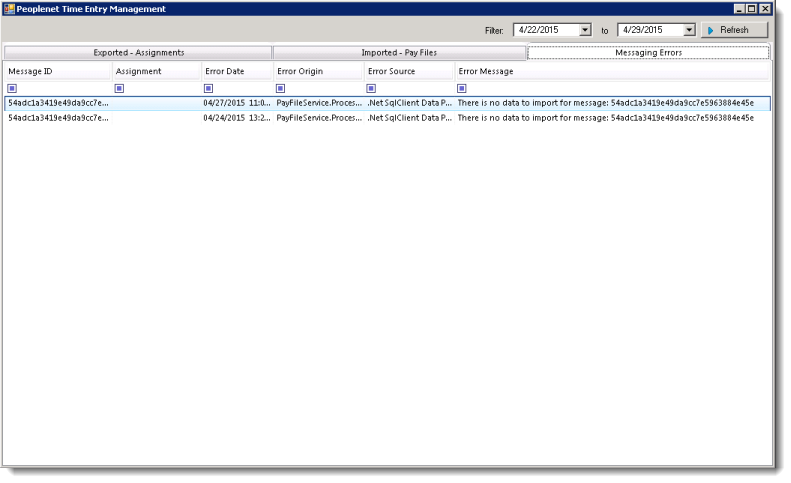Click the 04/27/2015 11:0... error date cell
The image size is (791, 483).
pyautogui.click(x=237, y=103)
